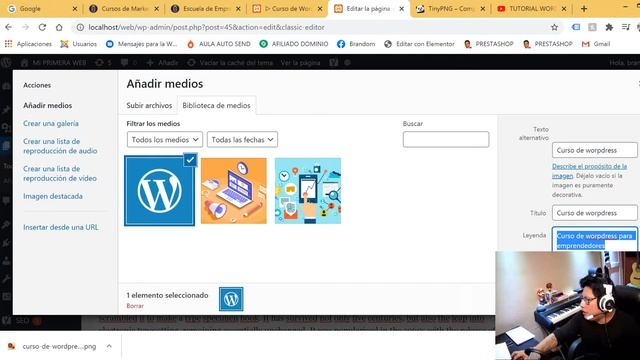This screenshot has height=360, width=640.
Task: Reload the page with refresh icon
Action: [42, 27]
